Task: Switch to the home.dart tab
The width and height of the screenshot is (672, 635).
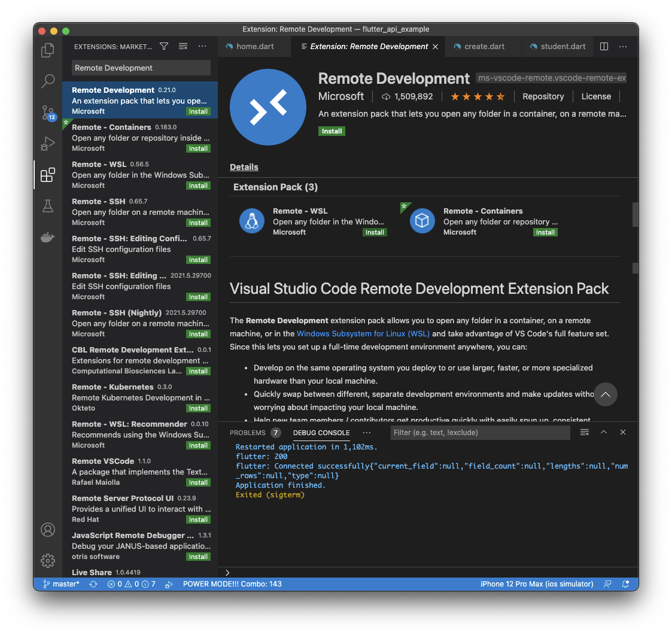Action: click(x=254, y=46)
